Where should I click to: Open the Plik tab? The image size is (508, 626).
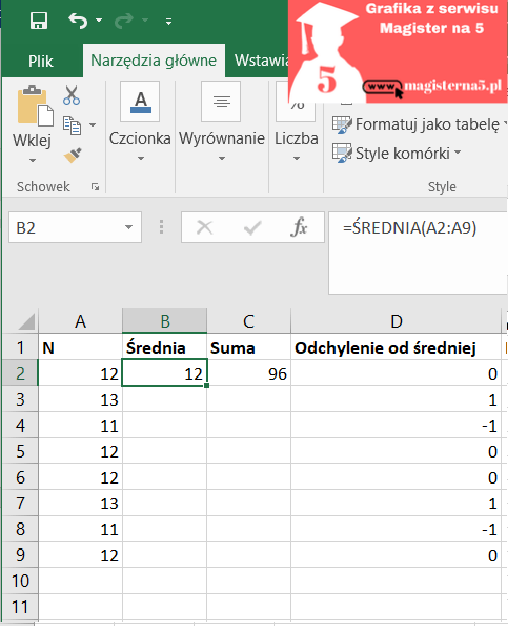point(41,61)
